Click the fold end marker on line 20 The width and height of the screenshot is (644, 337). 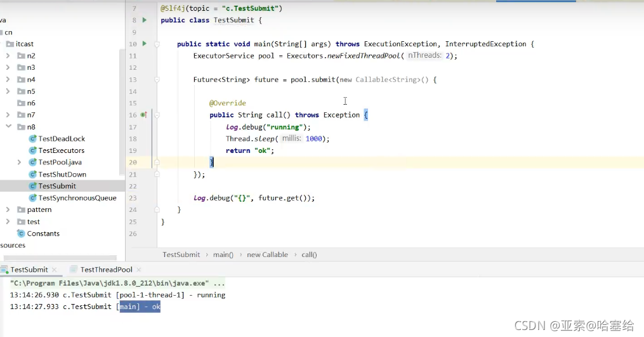point(157,162)
